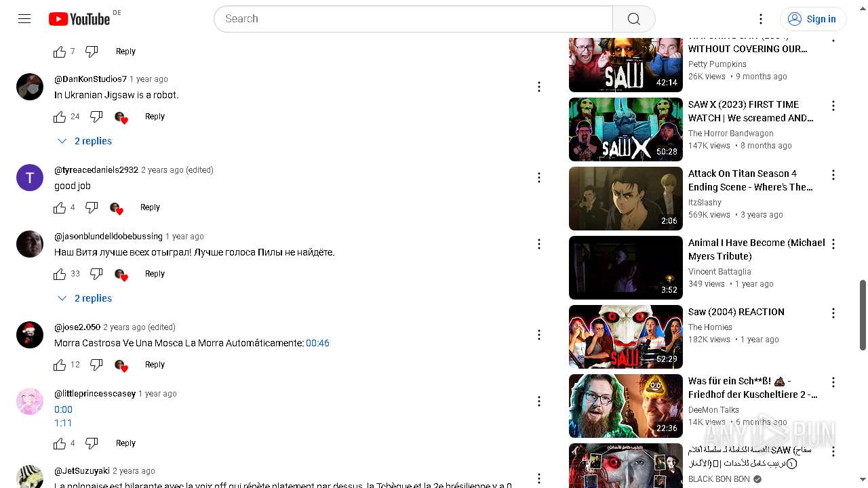
Task: Open @littleprincesscasey avatar
Action: (30, 401)
